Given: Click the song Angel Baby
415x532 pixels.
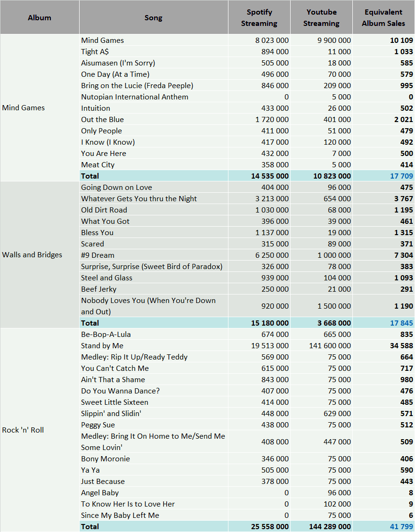Looking at the screenshot, I should (154, 492).
